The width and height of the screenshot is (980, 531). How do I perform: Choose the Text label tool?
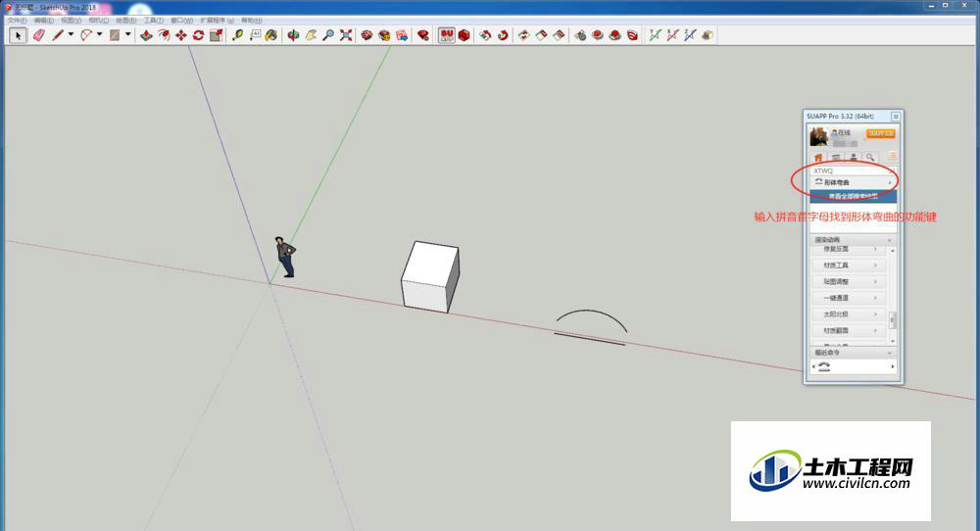255,35
